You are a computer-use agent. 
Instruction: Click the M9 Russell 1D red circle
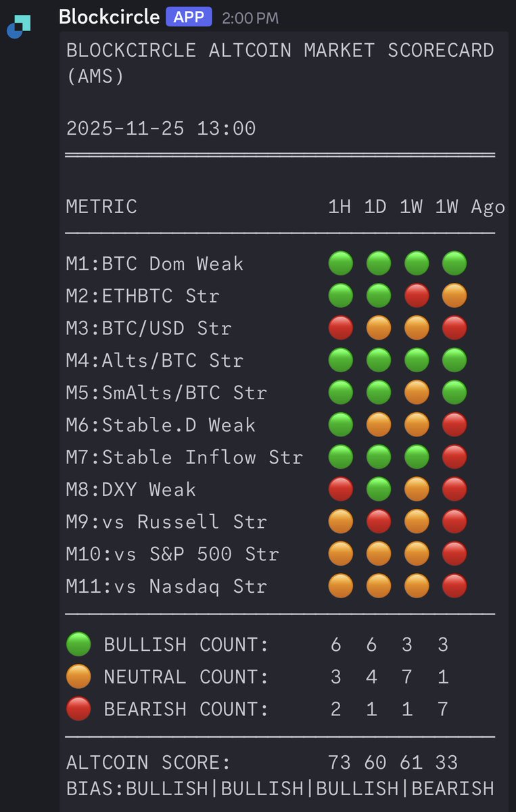pyautogui.click(x=379, y=522)
